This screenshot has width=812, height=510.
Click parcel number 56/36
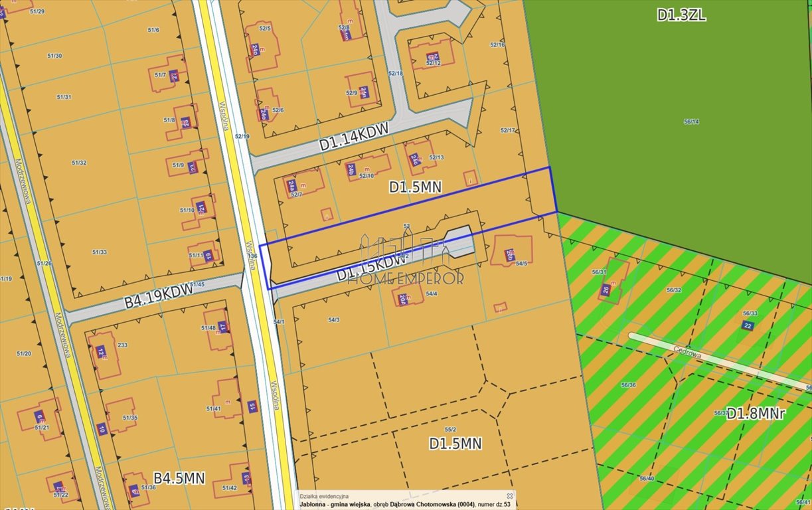(x=628, y=385)
